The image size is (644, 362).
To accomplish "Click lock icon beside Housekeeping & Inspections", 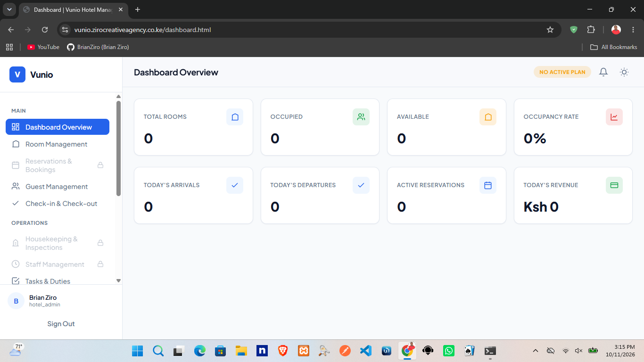I will [x=100, y=243].
